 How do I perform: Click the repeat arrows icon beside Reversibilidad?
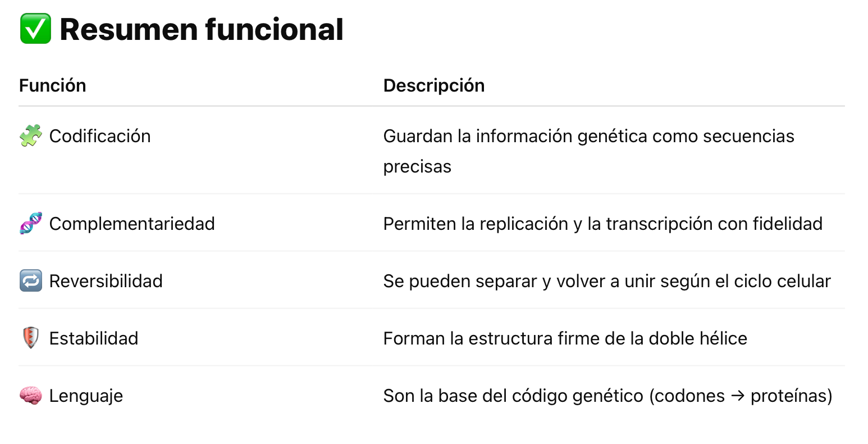(x=31, y=281)
